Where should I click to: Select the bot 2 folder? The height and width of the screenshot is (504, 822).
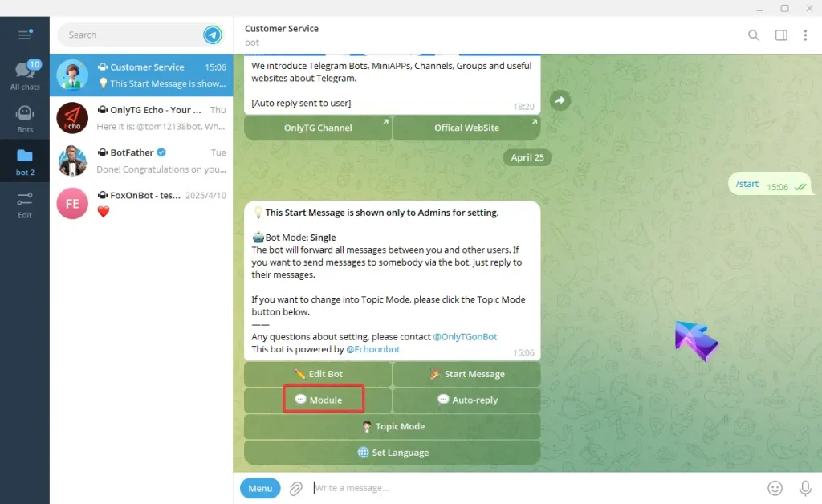tap(25, 161)
